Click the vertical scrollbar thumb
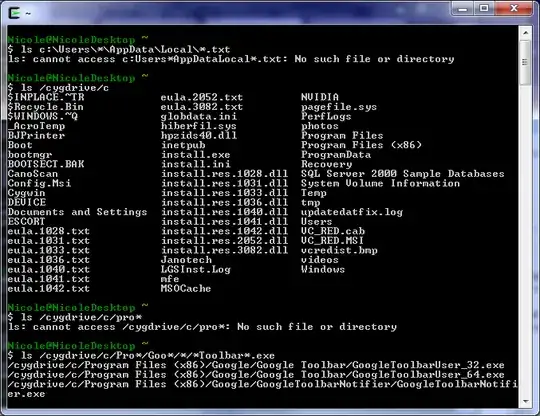Viewport: 540px width, 416px height. tap(525, 62)
